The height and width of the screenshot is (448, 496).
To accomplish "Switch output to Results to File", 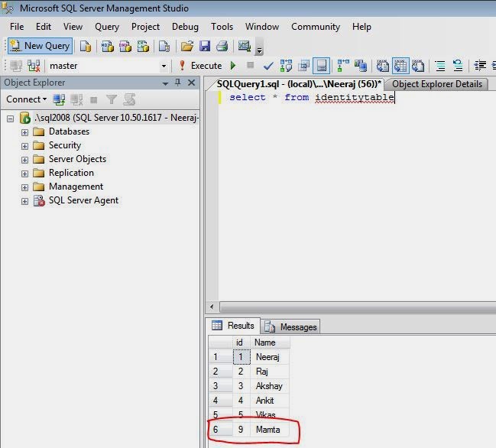I will click(418, 66).
